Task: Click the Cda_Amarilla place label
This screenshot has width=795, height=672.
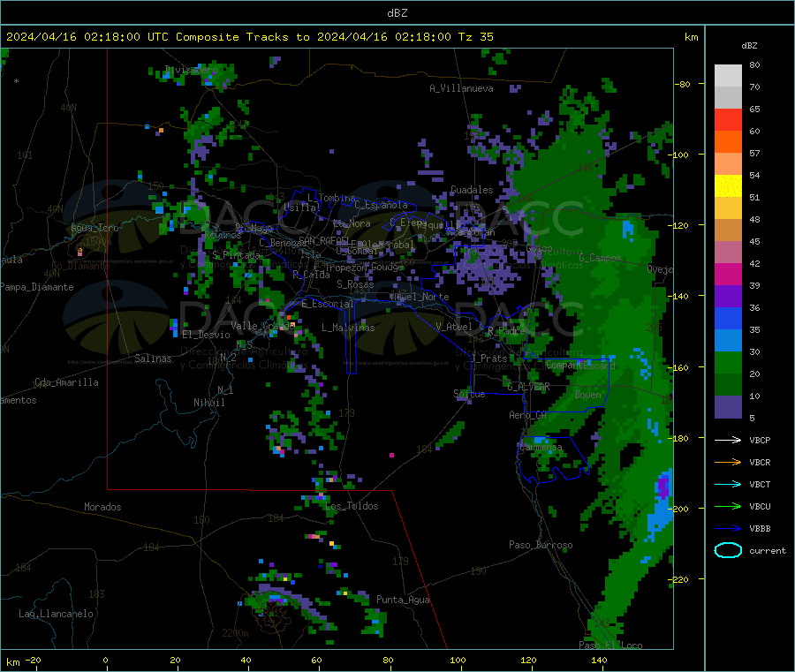Action: pos(66,382)
